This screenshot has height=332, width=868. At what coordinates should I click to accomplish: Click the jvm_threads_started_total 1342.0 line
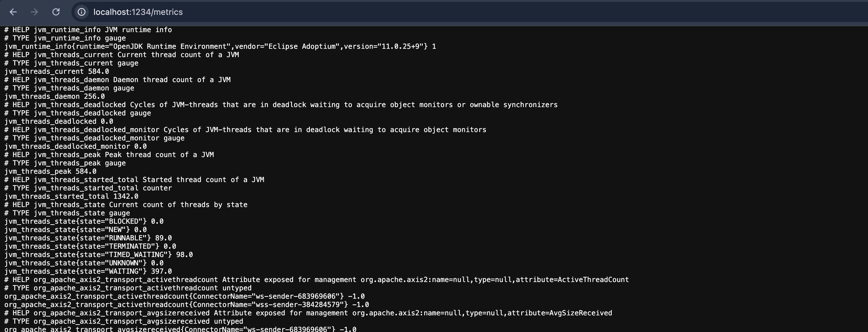click(x=71, y=196)
